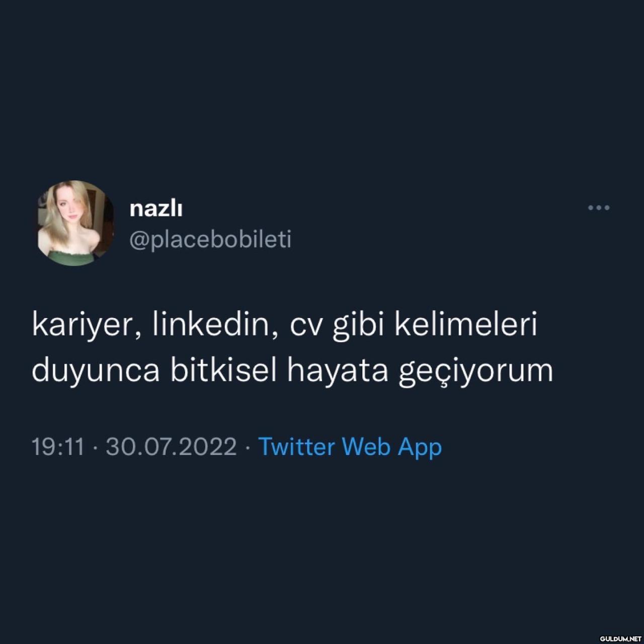Image resolution: width=644 pixels, height=644 pixels.
Task: Click the @placebobileti handle
Action: 210,240
